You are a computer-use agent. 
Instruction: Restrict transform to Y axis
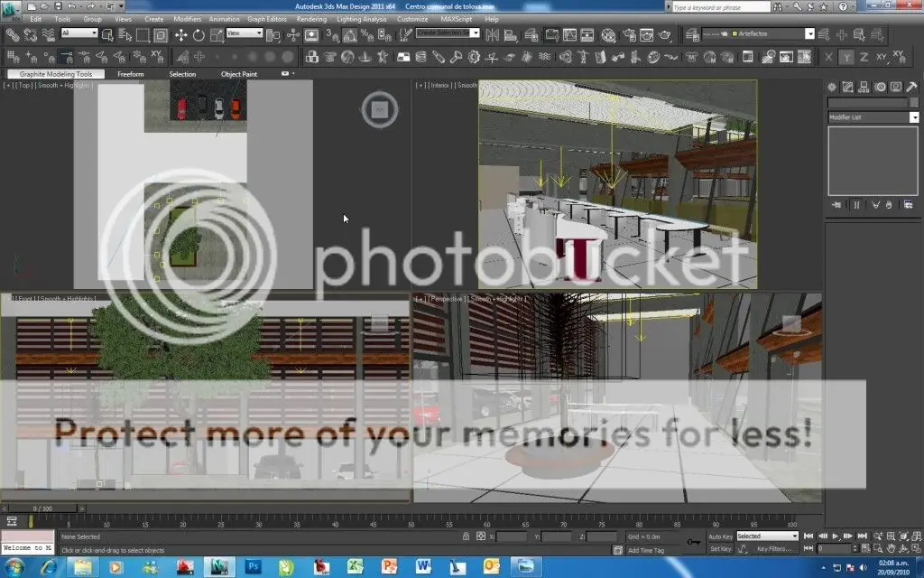coord(846,57)
